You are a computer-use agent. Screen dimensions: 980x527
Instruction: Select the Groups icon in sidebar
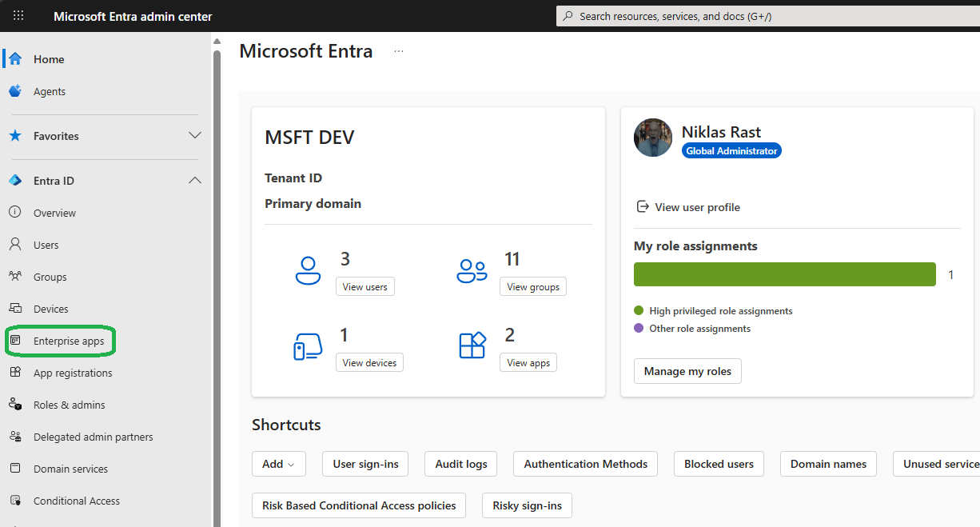pos(15,277)
